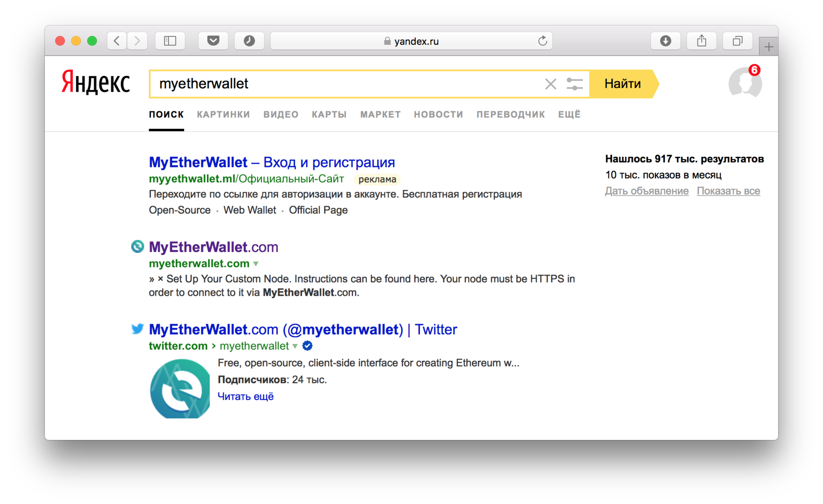Click 'Читать ещё' link

click(246, 396)
